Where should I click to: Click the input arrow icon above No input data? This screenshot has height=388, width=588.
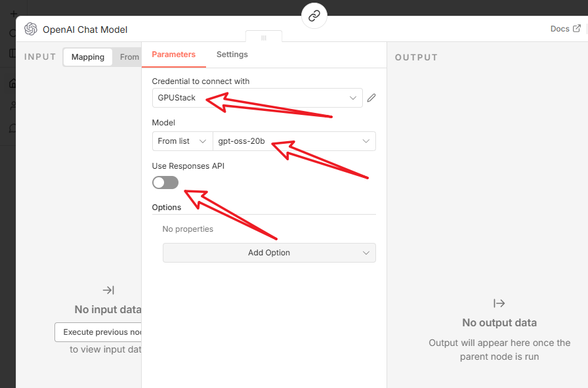[108, 290]
